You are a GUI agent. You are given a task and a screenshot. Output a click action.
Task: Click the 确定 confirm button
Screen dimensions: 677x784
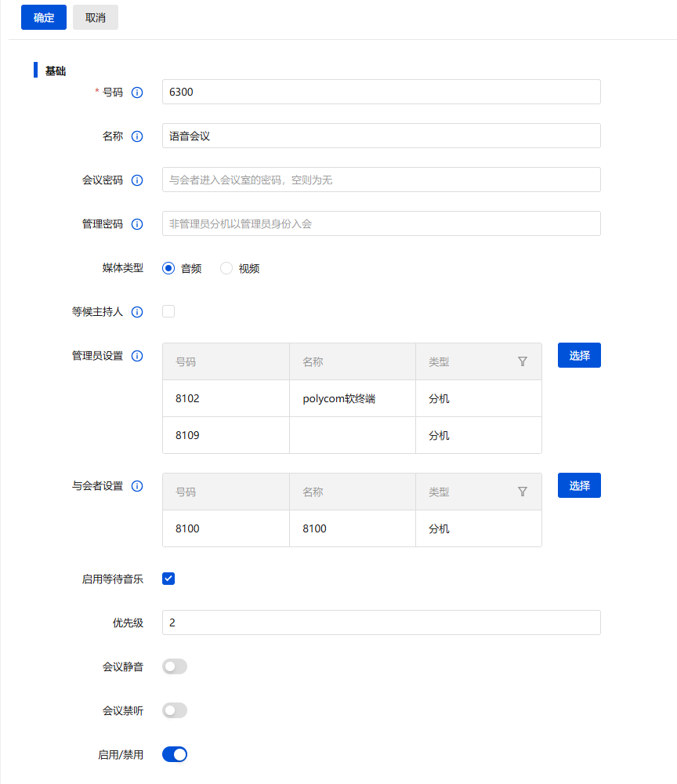pyautogui.click(x=43, y=16)
